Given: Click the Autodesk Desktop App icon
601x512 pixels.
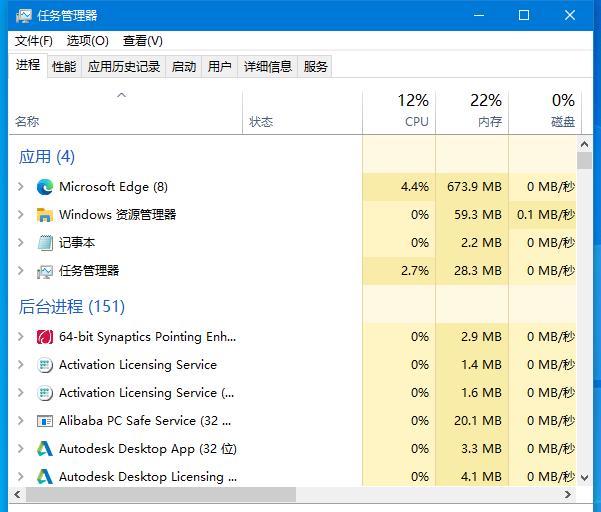Looking at the screenshot, I should click(x=45, y=449).
